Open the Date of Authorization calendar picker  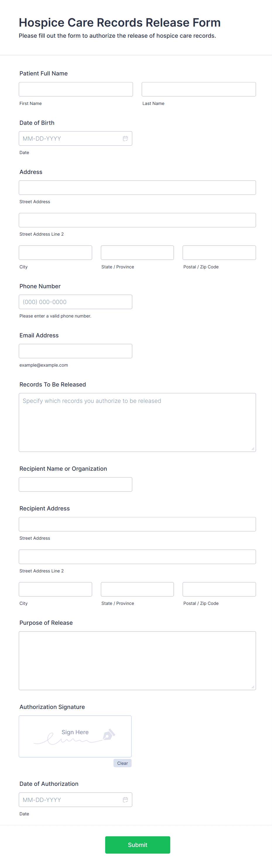[x=125, y=800]
